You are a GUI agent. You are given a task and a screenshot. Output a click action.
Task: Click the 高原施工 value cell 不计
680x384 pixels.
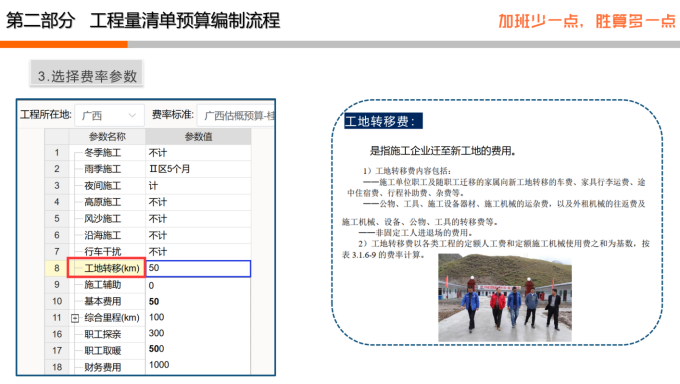coord(198,202)
